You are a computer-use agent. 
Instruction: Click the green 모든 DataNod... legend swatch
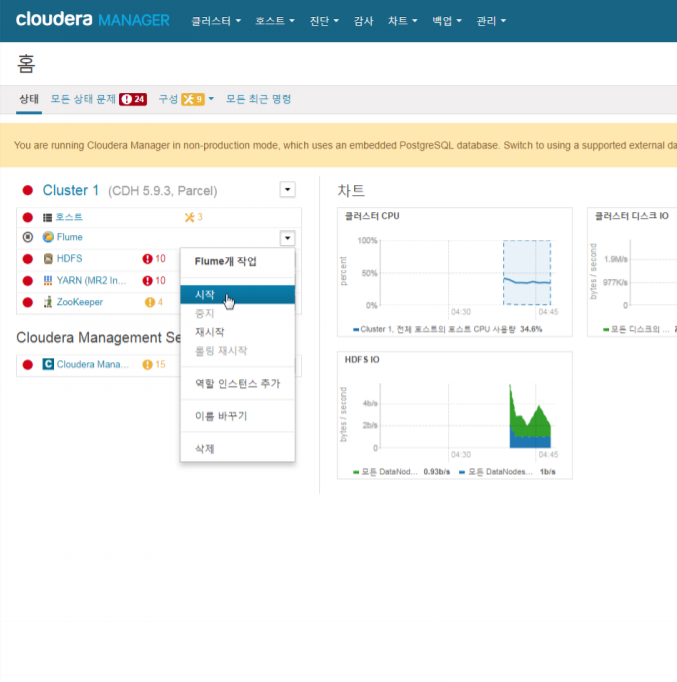pyautogui.click(x=356, y=472)
